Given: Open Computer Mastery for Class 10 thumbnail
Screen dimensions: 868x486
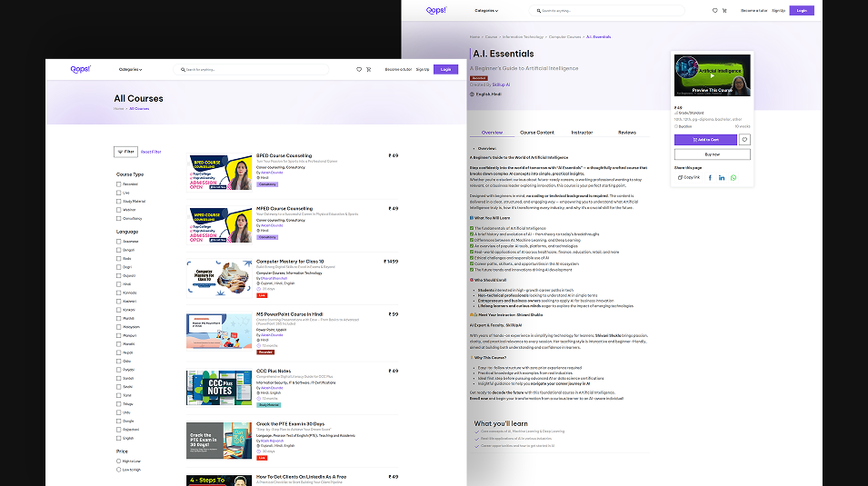Looking at the screenshot, I should [x=219, y=278].
